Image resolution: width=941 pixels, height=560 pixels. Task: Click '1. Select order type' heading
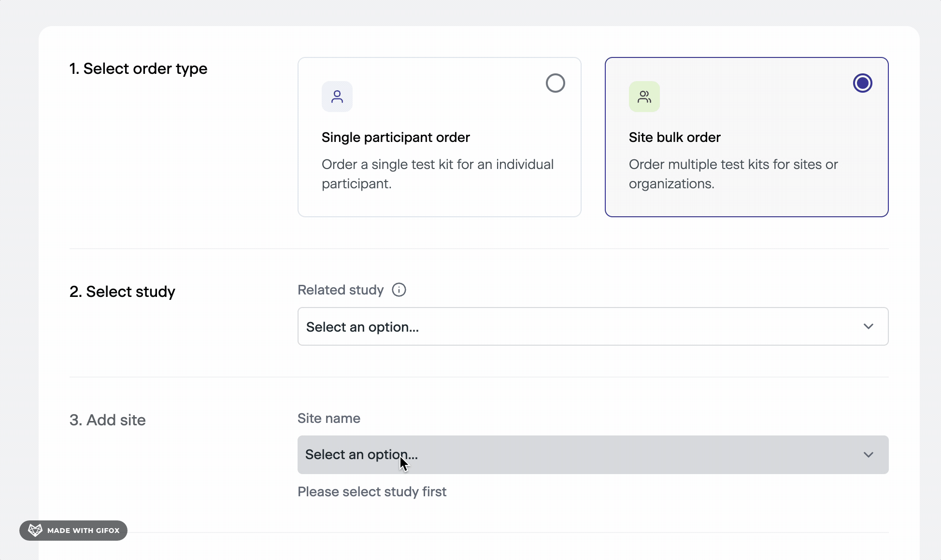[138, 69]
